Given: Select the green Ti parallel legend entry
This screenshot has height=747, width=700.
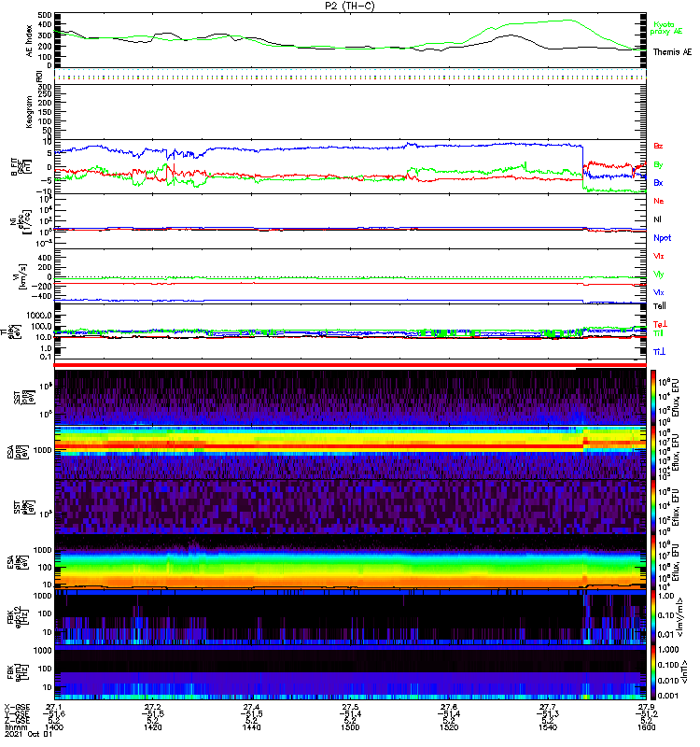Looking at the screenshot, I should pos(658,333).
